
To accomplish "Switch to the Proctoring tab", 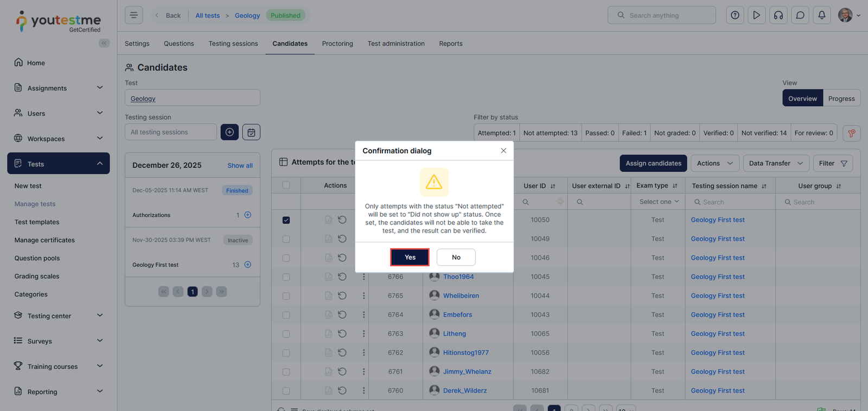I will [x=337, y=43].
